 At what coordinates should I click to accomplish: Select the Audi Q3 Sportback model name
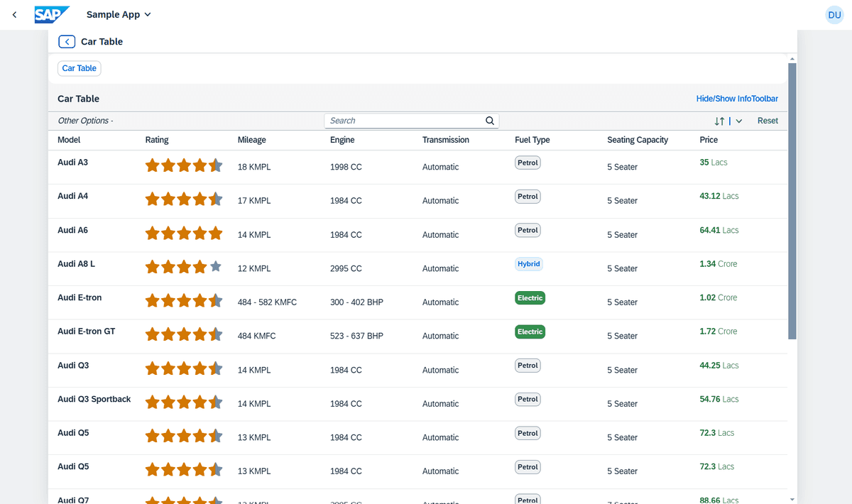(x=94, y=399)
